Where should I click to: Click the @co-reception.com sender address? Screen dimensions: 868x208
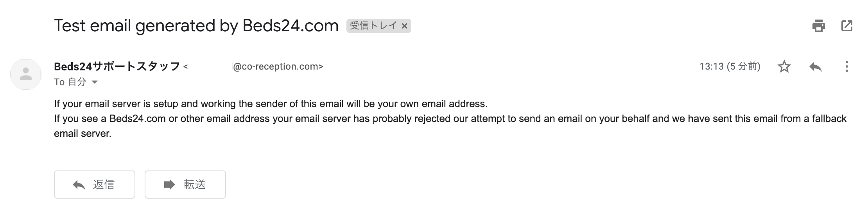[278, 67]
